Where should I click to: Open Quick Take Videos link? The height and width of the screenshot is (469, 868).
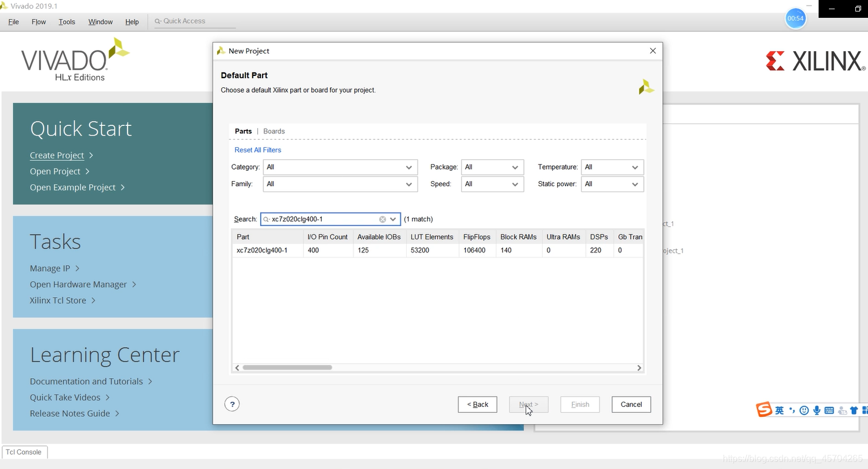(x=65, y=398)
